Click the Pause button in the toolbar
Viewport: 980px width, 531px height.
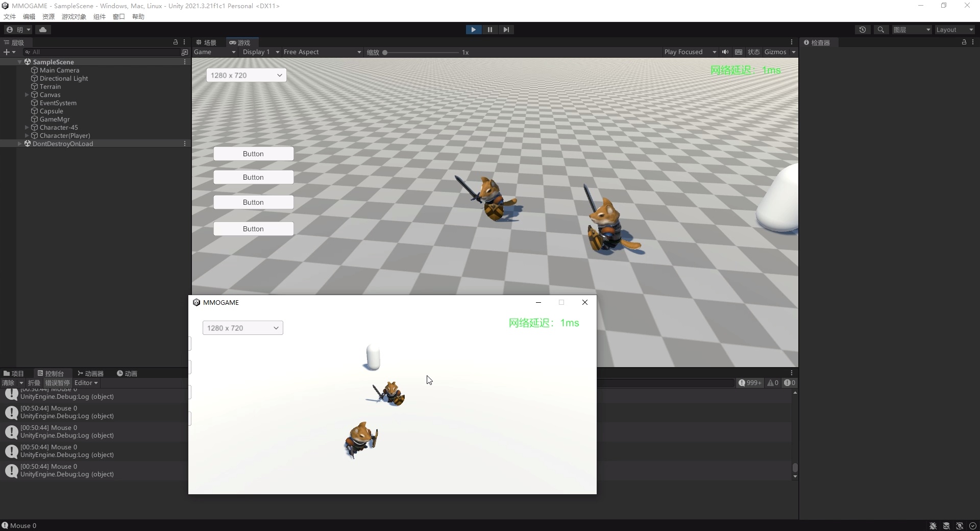tap(489, 30)
